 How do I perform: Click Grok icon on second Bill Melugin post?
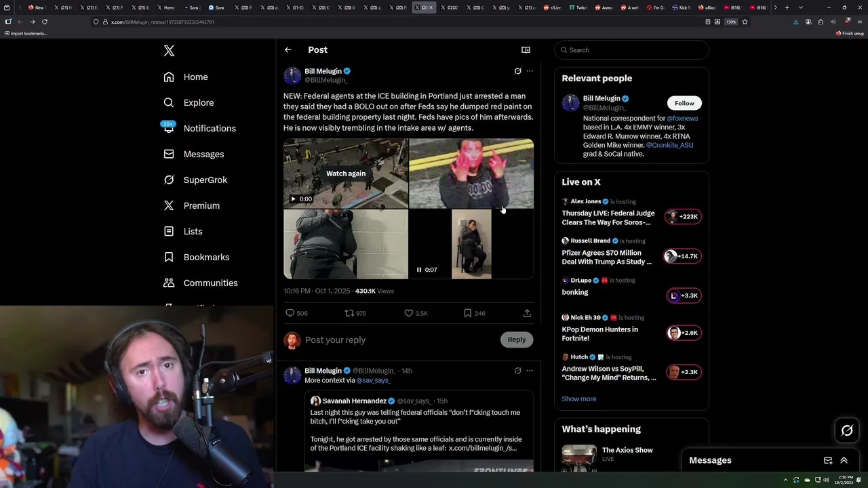pyautogui.click(x=517, y=371)
